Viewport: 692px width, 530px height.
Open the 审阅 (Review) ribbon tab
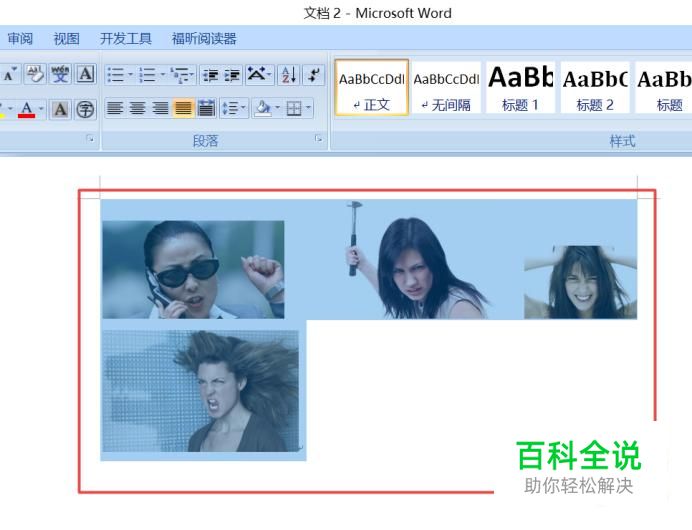tap(20, 39)
